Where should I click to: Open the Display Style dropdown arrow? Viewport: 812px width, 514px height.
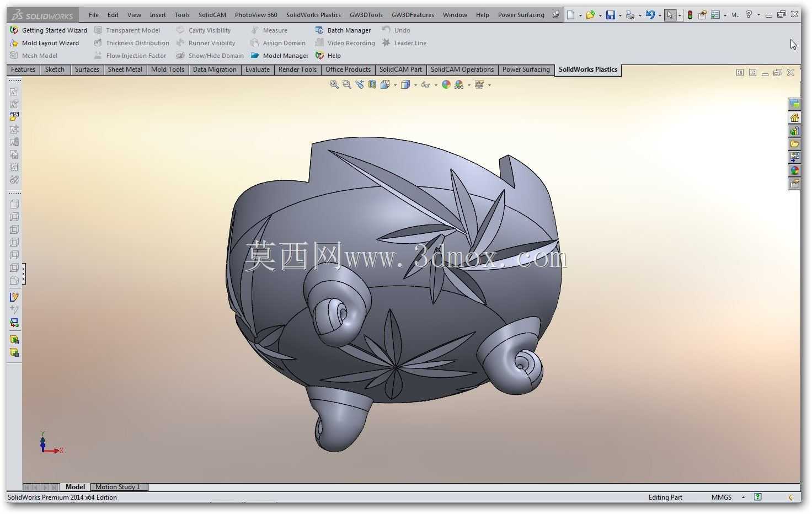pos(415,85)
